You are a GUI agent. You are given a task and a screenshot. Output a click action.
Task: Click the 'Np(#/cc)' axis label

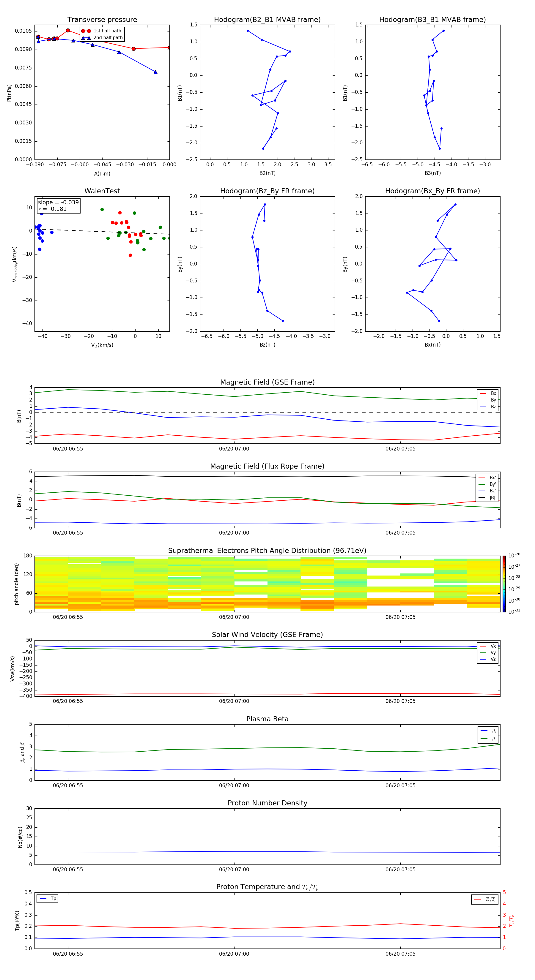(x=20, y=837)
